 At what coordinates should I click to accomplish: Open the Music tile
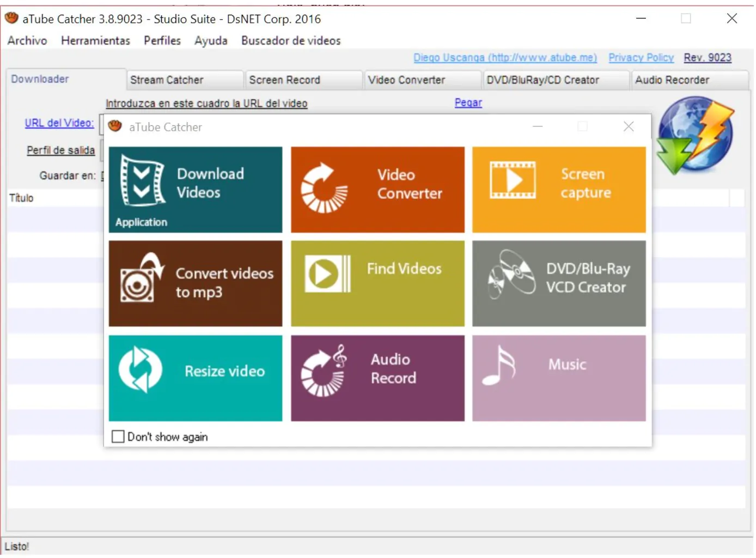(x=559, y=378)
